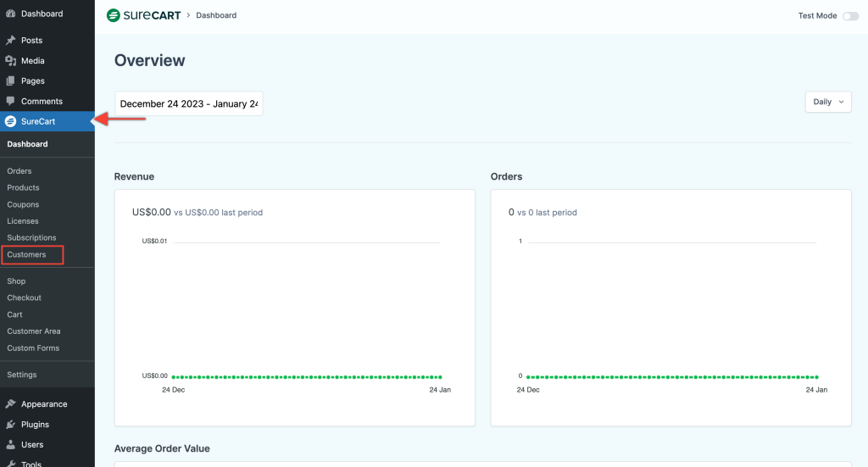Open the Coupons page
This screenshot has height=467, width=868.
click(23, 204)
